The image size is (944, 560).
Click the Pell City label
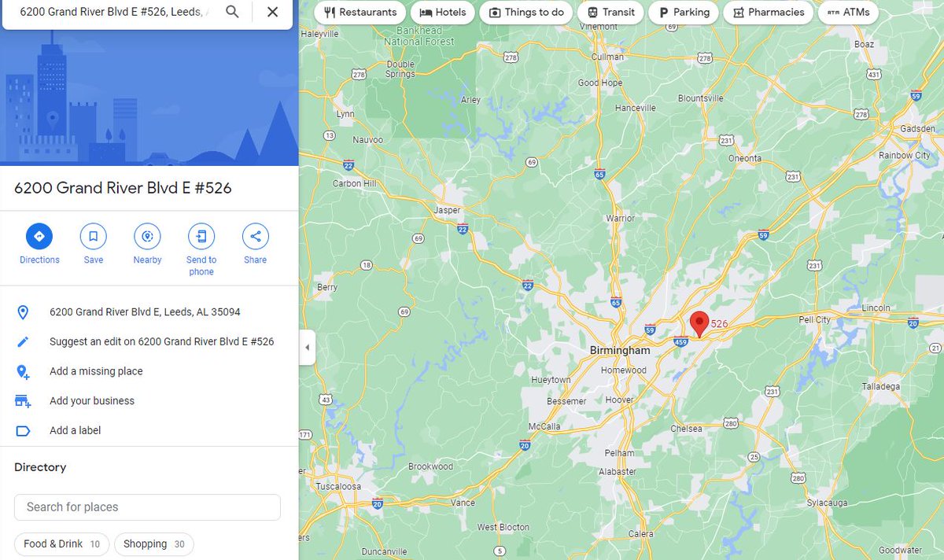(814, 320)
